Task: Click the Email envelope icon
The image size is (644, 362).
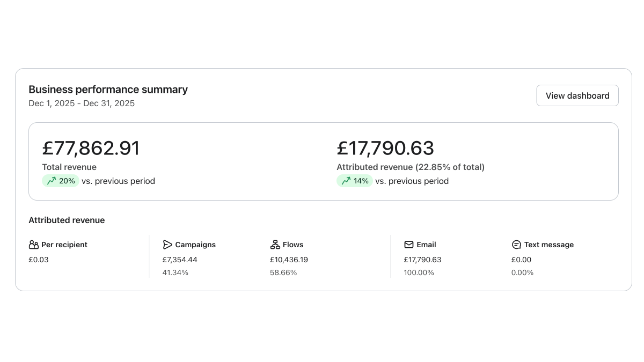Action: click(x=409, y=245)
